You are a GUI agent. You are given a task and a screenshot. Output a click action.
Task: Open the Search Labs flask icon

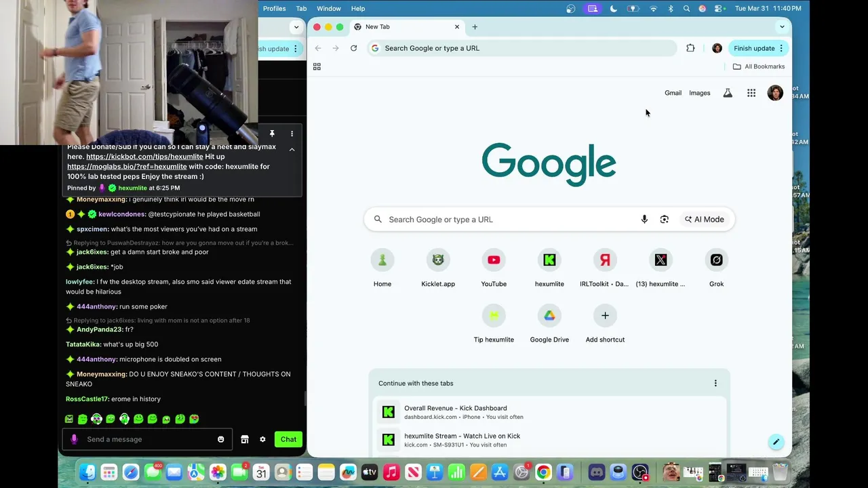[x=728, y=93]
